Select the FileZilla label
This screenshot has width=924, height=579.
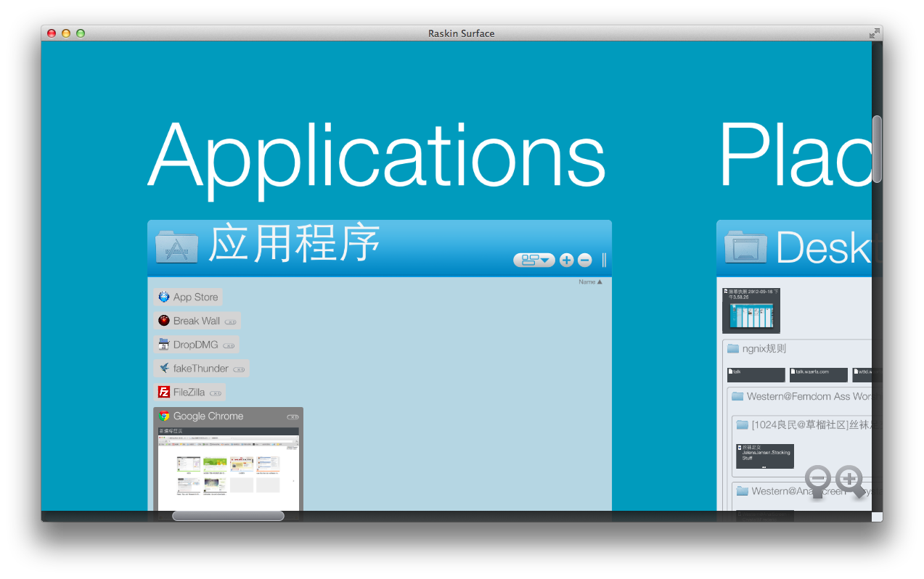189,393
